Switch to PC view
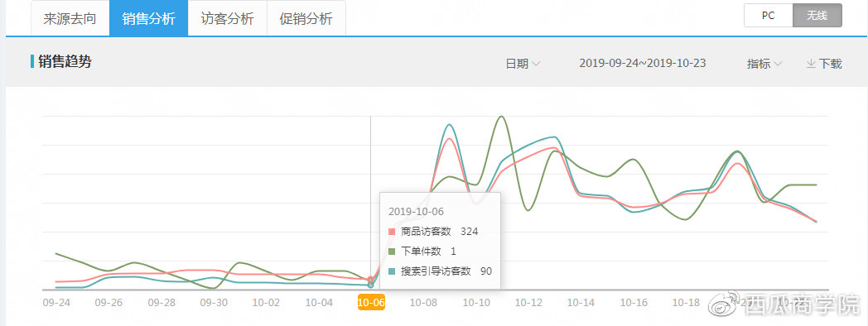Screen dimensions: 868x326 pos(769,16)
